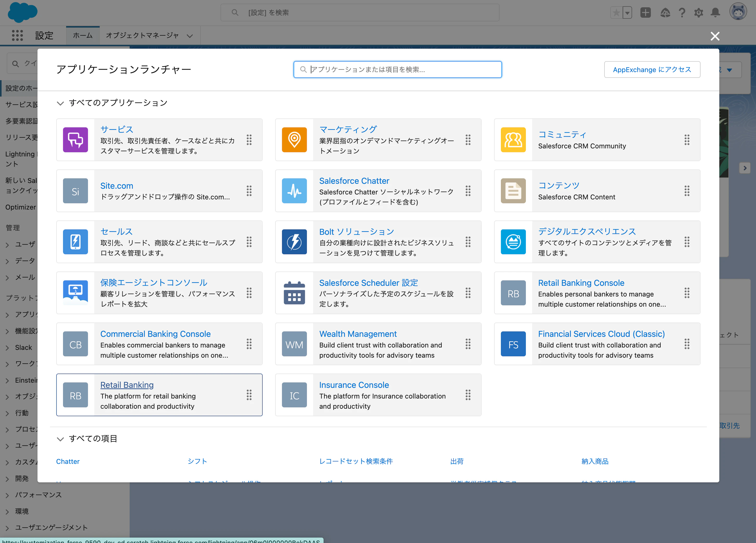The height and width of the screenshot is (543, 756).
Task: Open the オブジェクトマネージャ tab dropdown
Action: 190,36
